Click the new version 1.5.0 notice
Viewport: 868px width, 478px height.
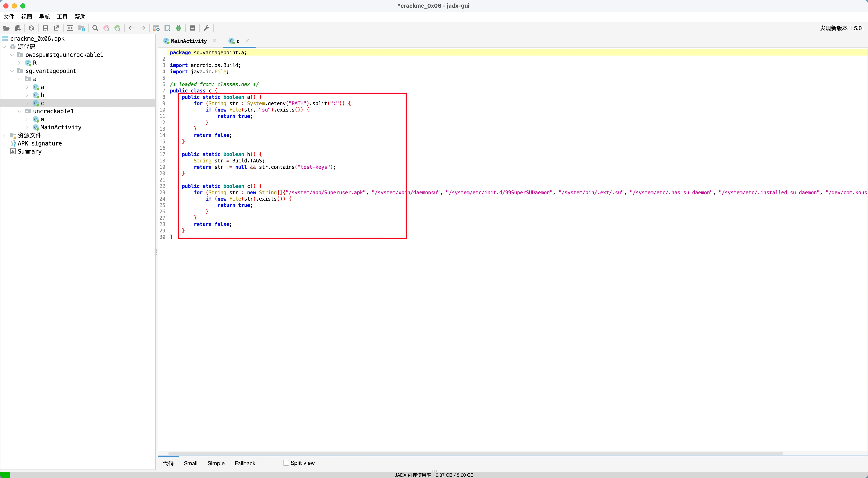pos(841,28)
